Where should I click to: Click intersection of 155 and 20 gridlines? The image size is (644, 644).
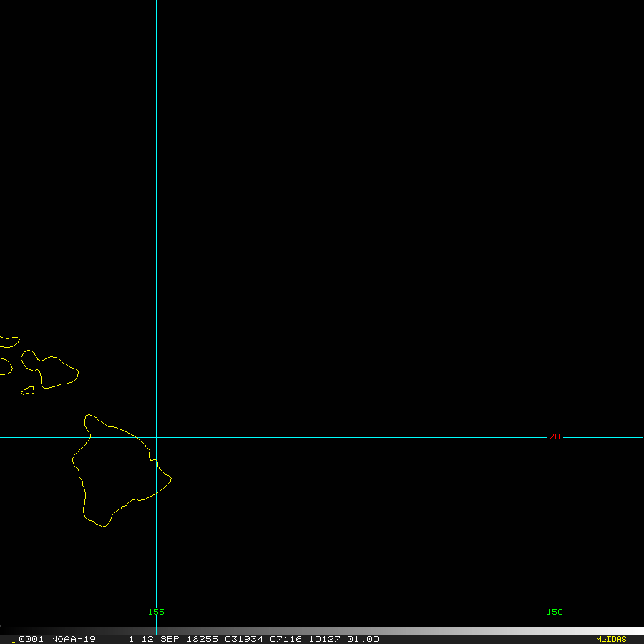tap(156, 437)
